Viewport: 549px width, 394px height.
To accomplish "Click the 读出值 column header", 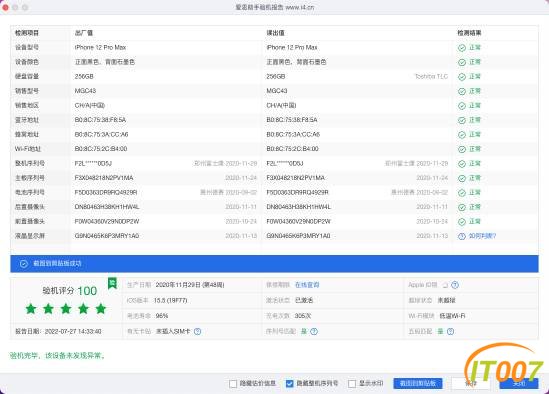I will point(276,33).
